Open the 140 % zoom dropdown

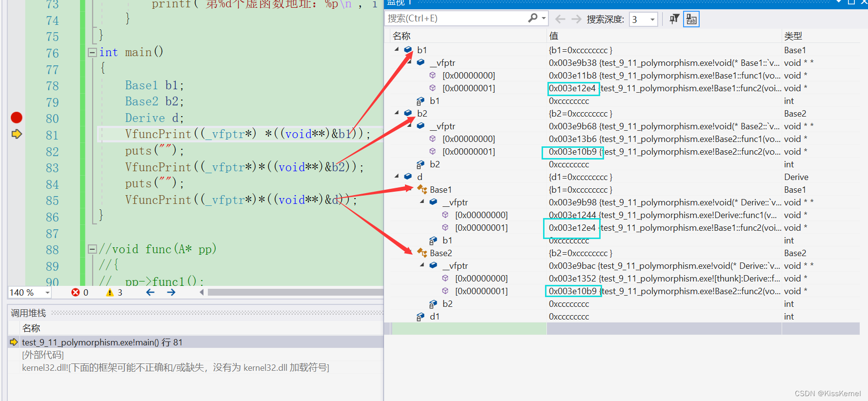47,293
